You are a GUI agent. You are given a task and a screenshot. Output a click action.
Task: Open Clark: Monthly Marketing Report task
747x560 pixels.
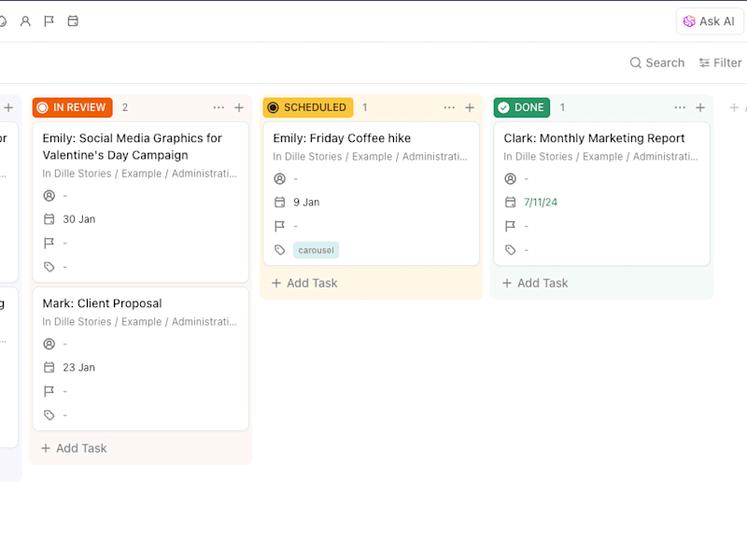(594, 138)
